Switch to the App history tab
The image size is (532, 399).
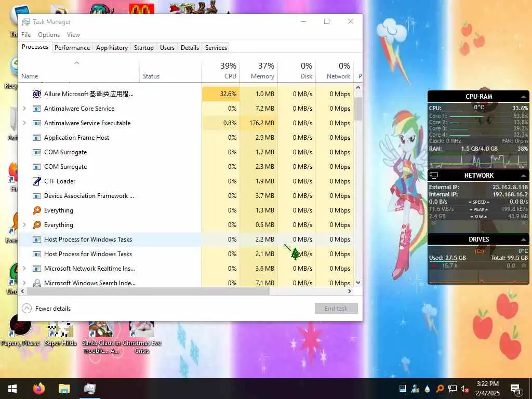point(112,48)
